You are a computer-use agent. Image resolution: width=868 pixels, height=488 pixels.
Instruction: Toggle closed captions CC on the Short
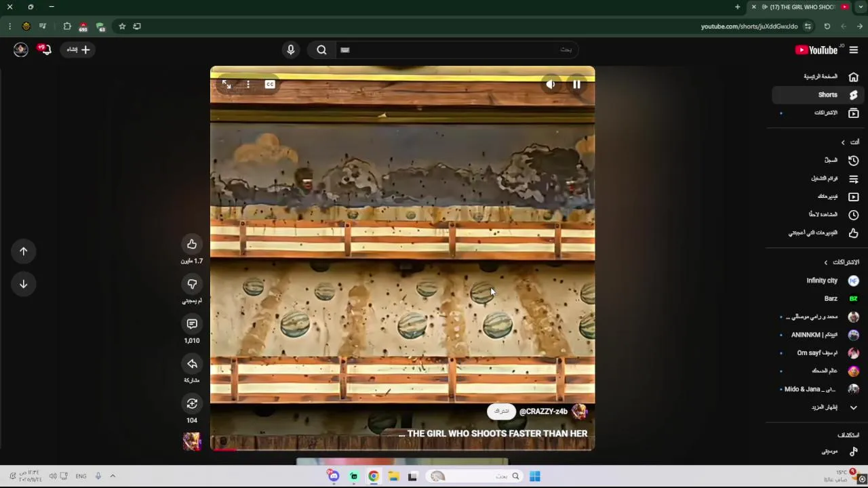[270, 85]
